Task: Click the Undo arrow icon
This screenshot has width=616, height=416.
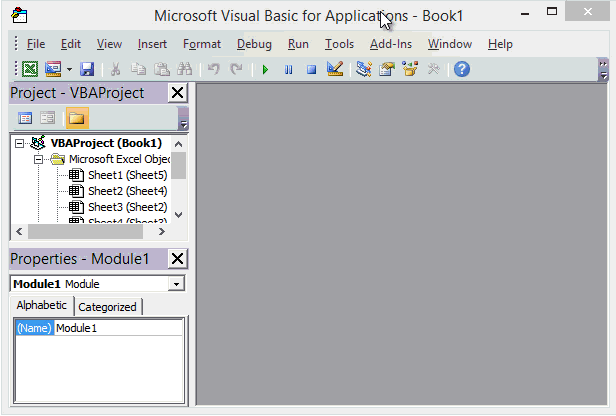Action: point(213,70)
